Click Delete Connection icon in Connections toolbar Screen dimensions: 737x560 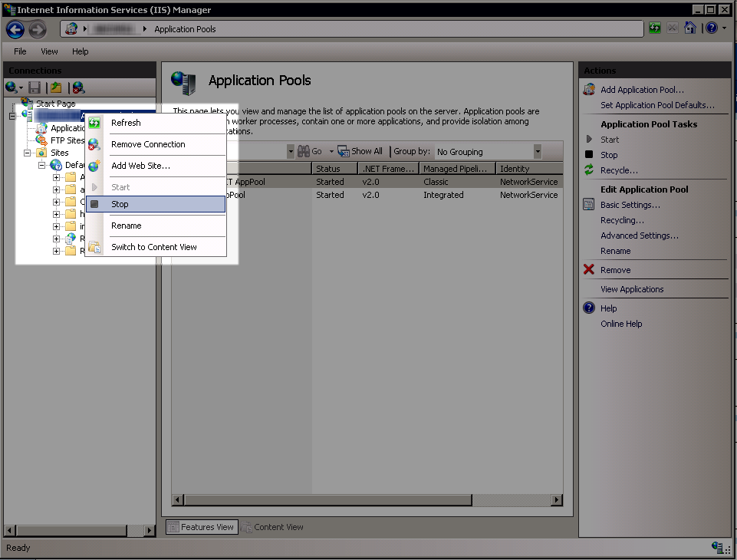pos(78,87)
